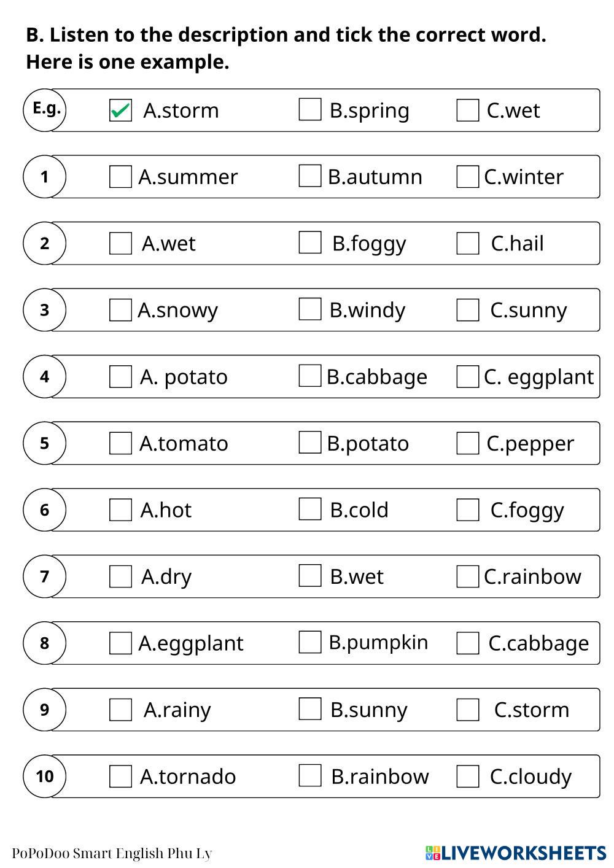Select the C.sunny checkbox
Screen dimensions: 614x868
click(468, 310)
